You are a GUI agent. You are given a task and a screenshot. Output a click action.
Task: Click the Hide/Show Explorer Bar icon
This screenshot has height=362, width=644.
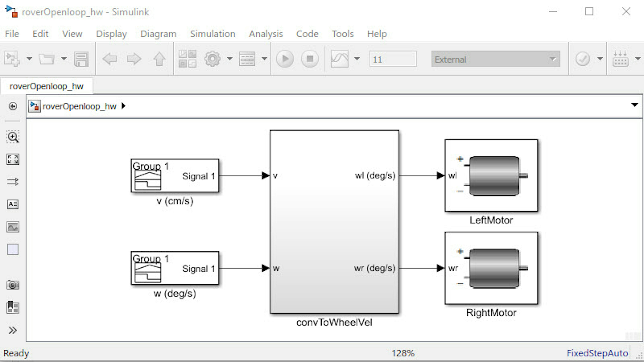pyautogui.click(x=13, y=106)
